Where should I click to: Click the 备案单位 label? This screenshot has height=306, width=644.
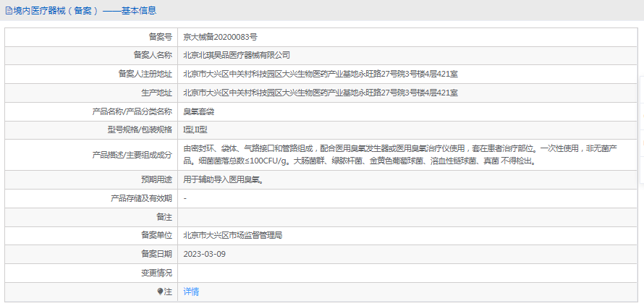(156, 235)
